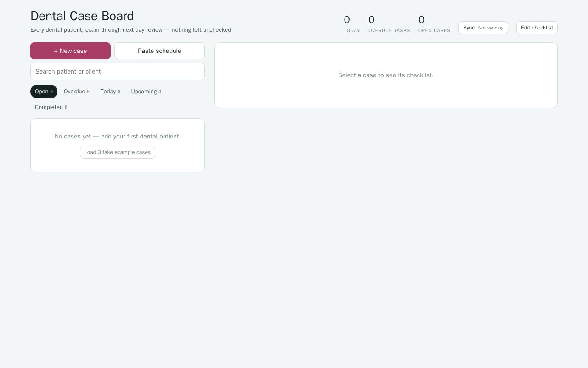Image resolution: width=588 pixels, height=368 pixels.
Task: Show the Today filter tab
Action: pos(110,92)
